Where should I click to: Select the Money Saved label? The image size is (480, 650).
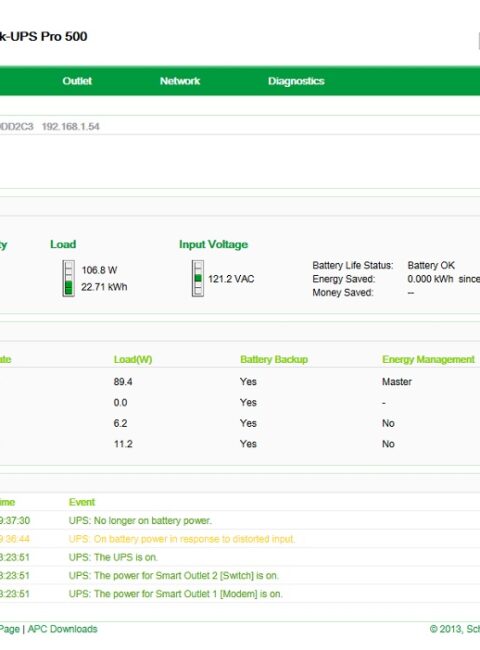343,293
